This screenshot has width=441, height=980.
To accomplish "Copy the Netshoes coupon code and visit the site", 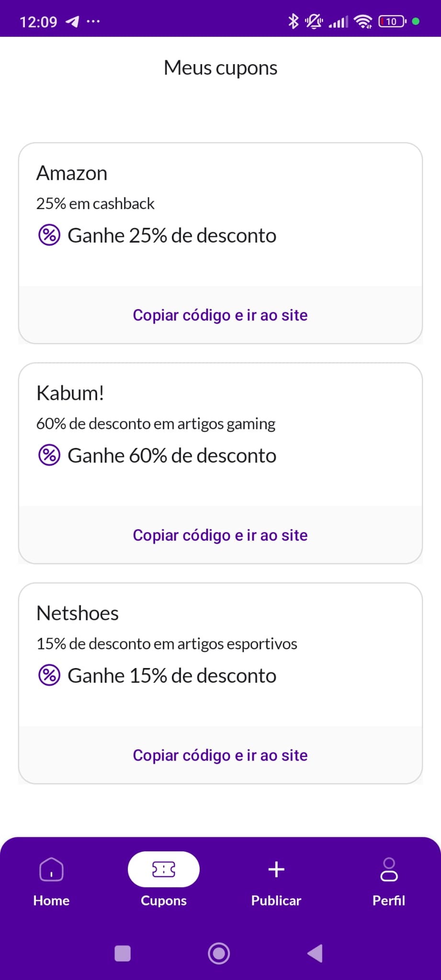I will (220, 755).
